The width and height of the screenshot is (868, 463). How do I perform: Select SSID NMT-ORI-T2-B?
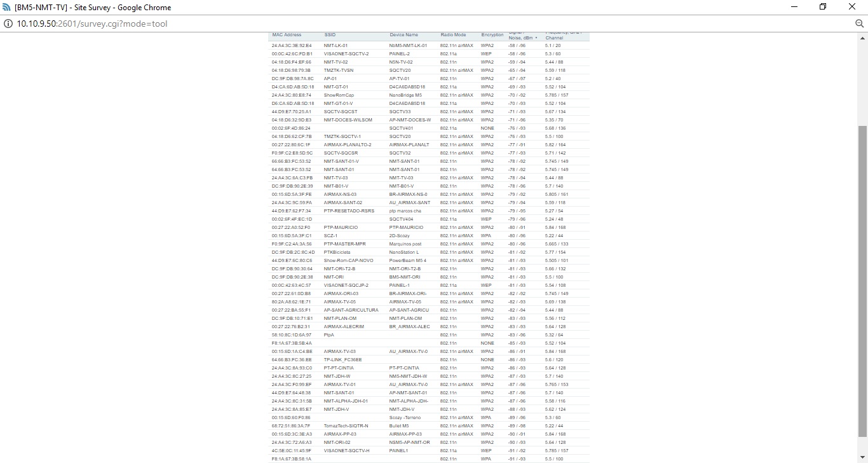pyautogui.click(x=339, y=269)
